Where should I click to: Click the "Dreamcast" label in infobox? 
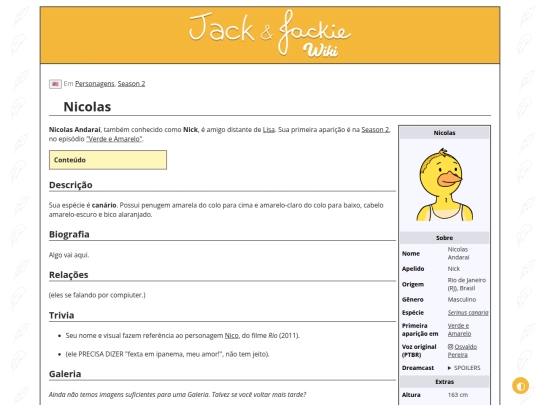coord(418,368)
